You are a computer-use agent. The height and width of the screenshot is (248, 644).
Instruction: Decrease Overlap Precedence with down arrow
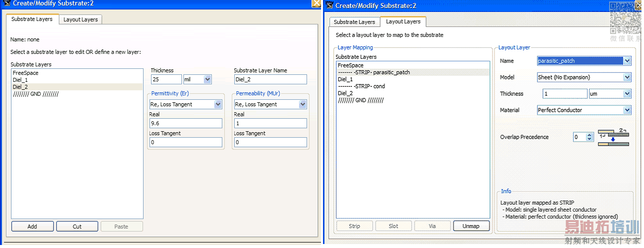point(590,139)
